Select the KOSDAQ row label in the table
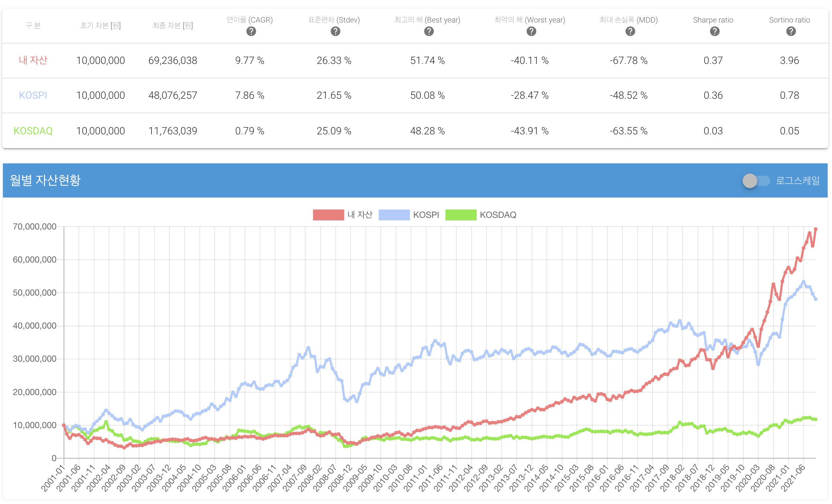Viewport: 832px width, 504px height. 33,131
